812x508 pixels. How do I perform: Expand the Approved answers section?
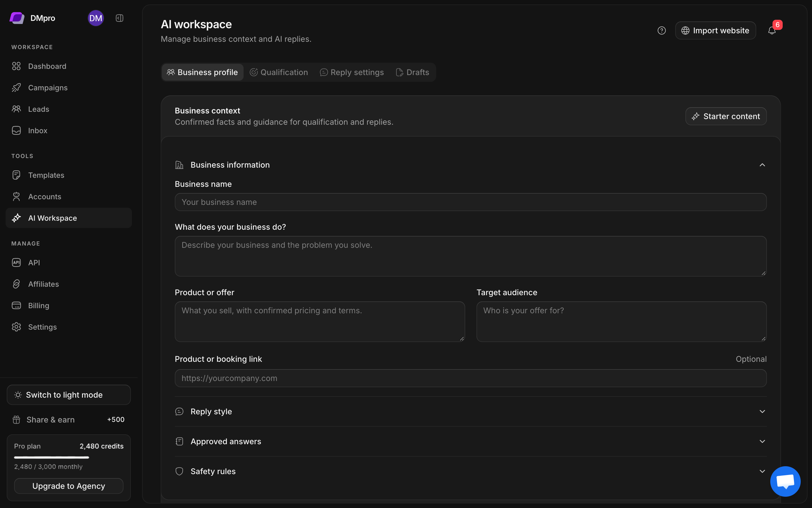470,441
